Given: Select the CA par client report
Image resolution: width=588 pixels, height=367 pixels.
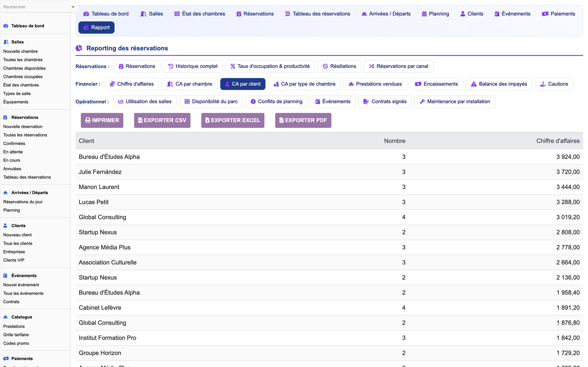Looking at the screenshot, I should 243,84.
